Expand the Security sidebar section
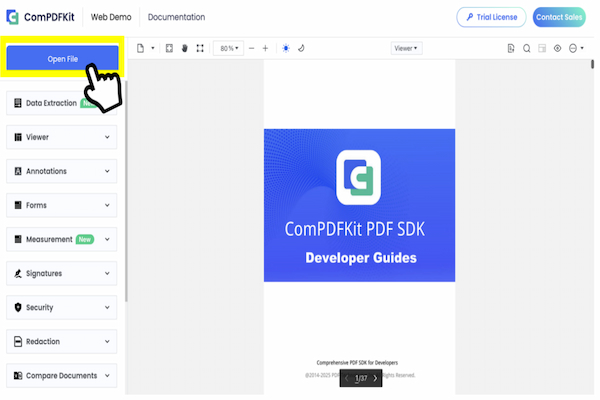 62,307
